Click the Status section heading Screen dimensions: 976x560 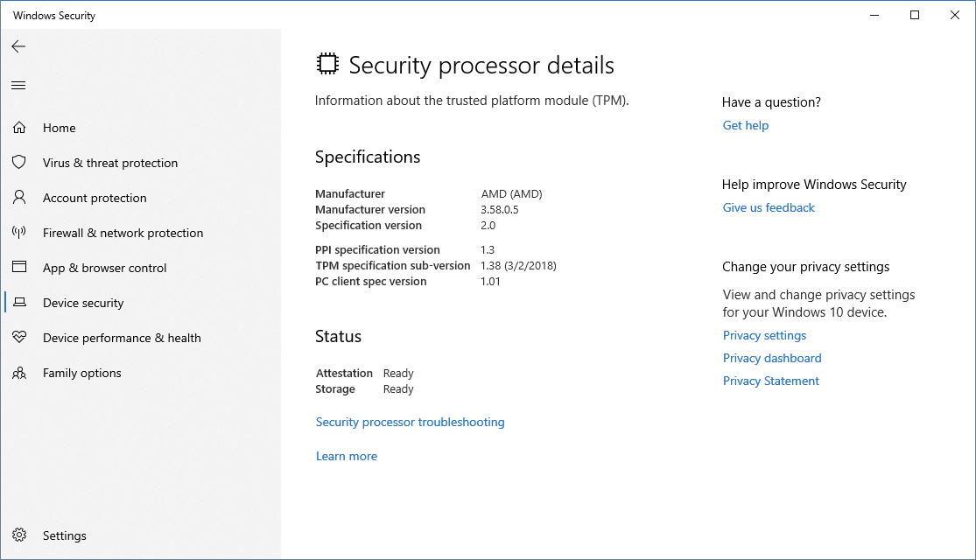[338, 337]
